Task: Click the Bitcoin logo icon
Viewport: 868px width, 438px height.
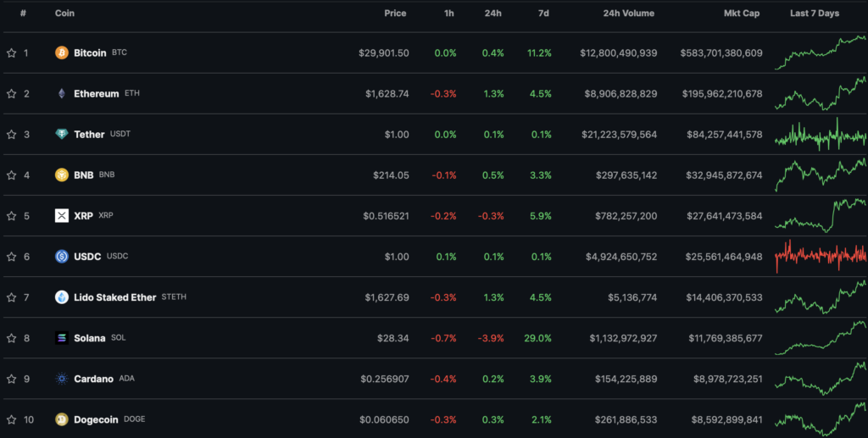Action: pos(62,53)
